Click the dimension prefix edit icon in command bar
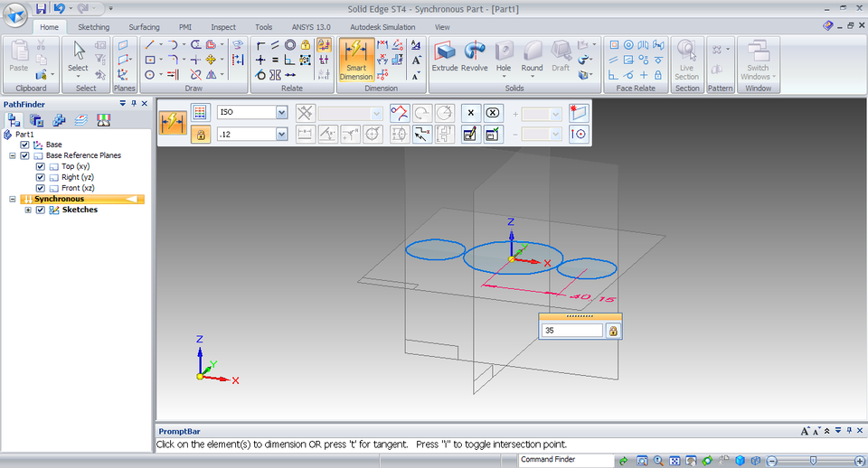 pos(469,134)
